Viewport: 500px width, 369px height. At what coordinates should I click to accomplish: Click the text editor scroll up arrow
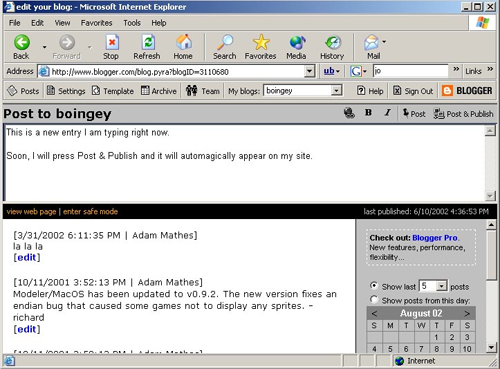(490, 131)
